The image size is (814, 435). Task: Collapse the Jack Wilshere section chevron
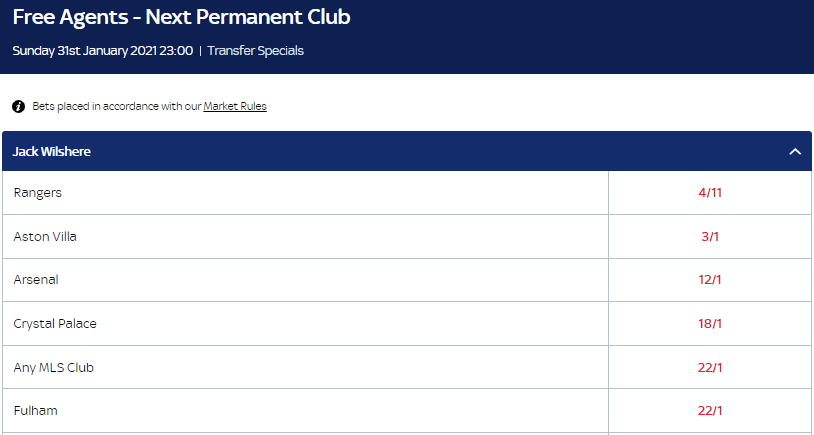point(795,152)
